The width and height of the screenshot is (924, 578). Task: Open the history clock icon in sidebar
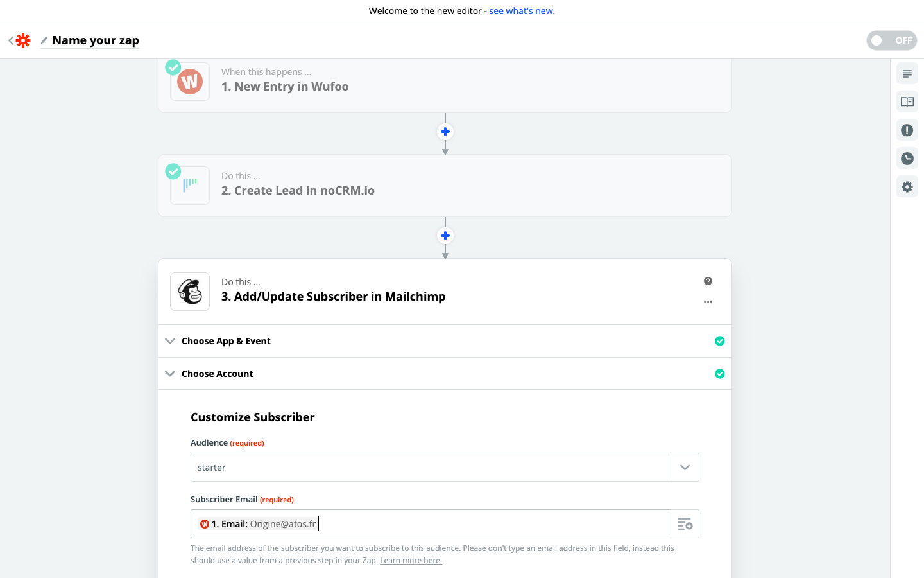point(907,159)
